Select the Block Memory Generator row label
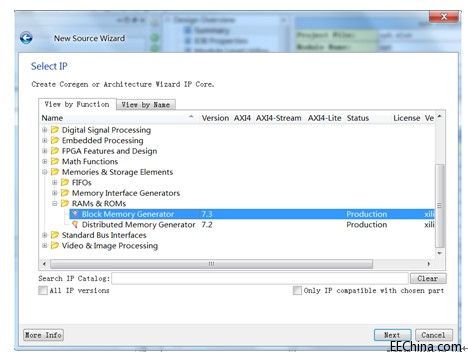 (128, 214)
